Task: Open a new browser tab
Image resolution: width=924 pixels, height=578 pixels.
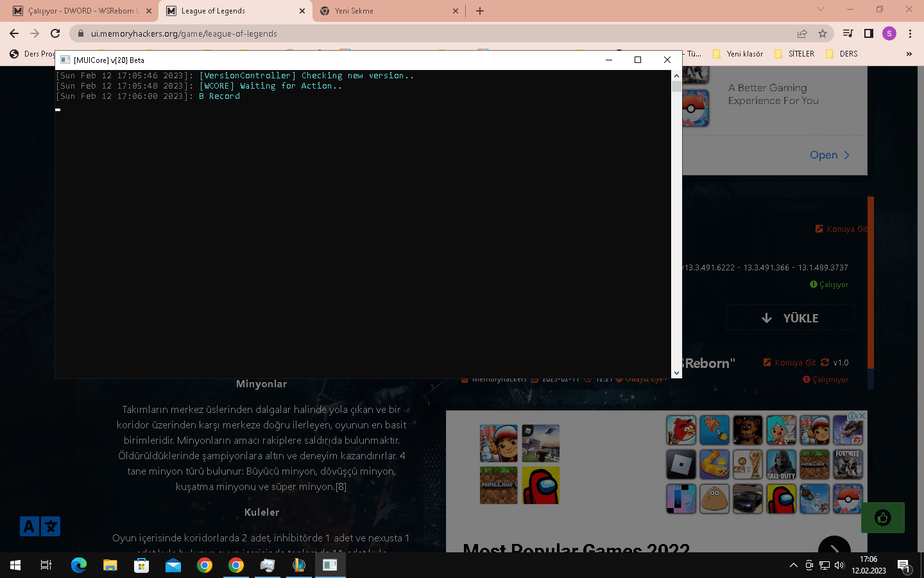Action: pyautogui.click(x=480, y=11)
